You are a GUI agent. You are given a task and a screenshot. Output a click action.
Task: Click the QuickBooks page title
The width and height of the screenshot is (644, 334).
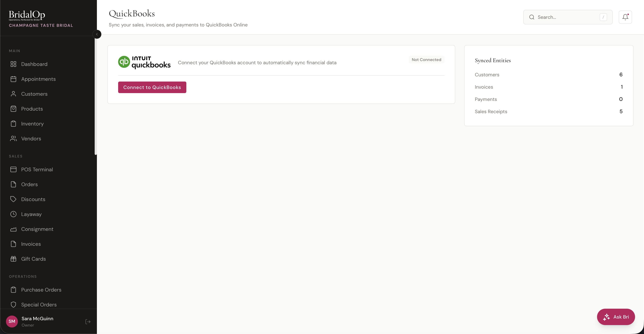[x=132, y=14]
